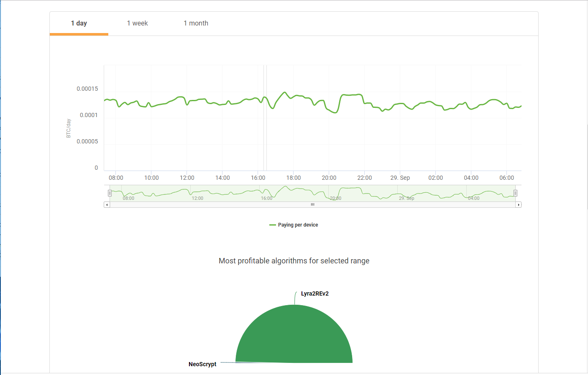Toggle the Paying per device legend label
Viewport: 588px width, 375px height.
[x=298, y=225]
